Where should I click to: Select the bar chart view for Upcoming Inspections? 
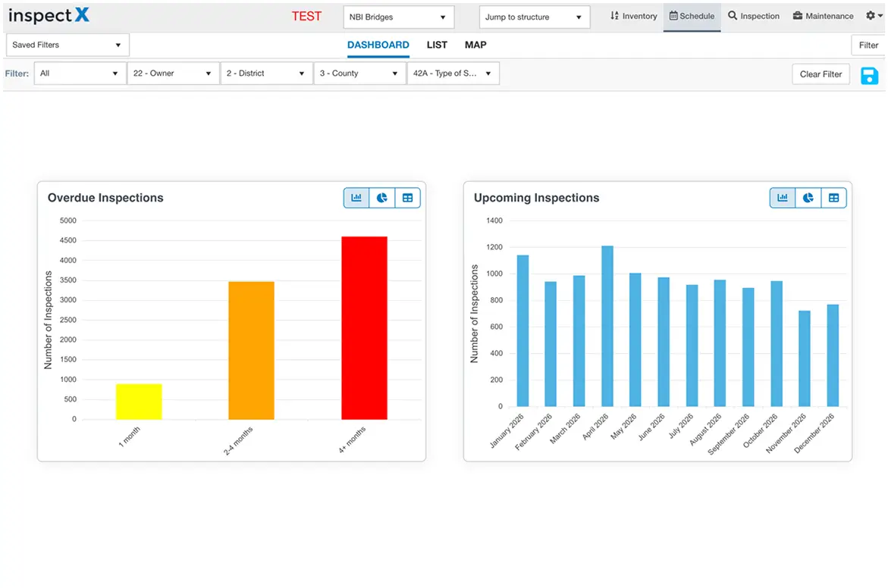pyautogui.click(x=782, y=197)
